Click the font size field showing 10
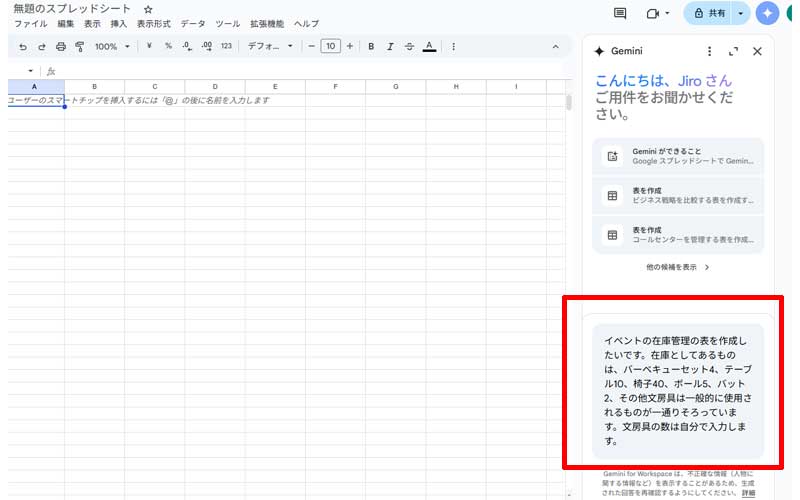The width and height of the screenshot is (800, 500). (x=330, y=46)
